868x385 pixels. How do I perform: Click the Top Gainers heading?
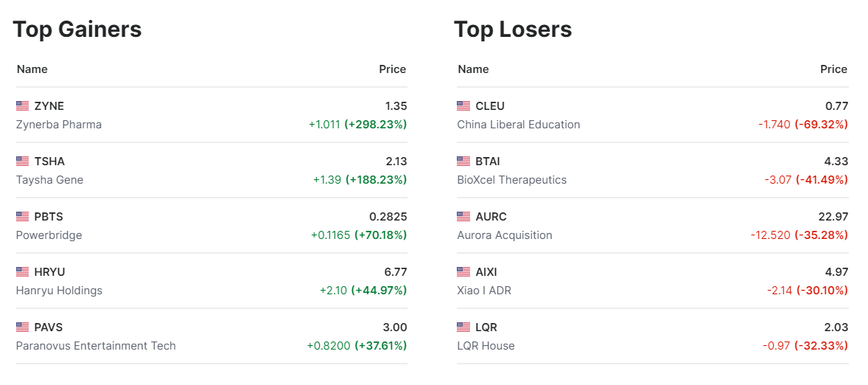[x=77, y=30]
